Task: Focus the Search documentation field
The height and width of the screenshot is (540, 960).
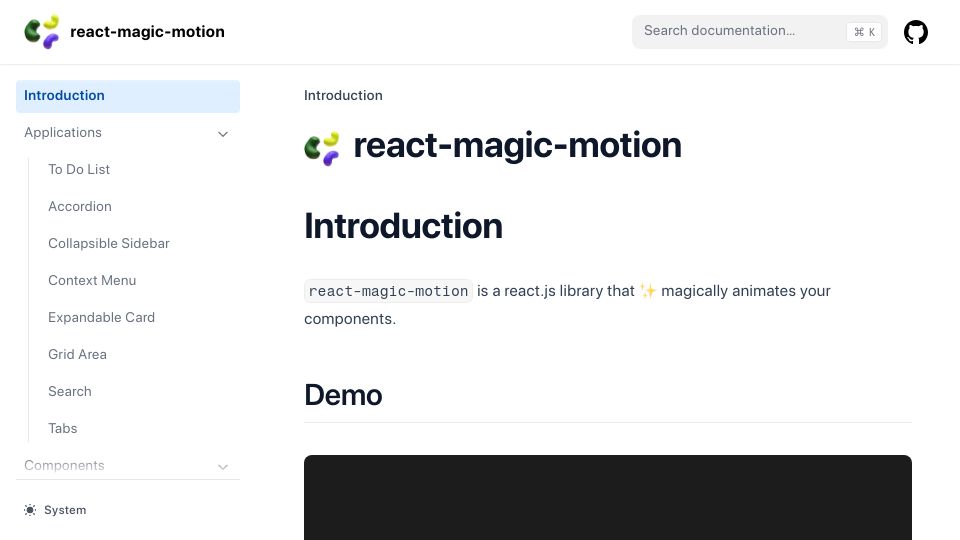Action: tap(759, 31)
